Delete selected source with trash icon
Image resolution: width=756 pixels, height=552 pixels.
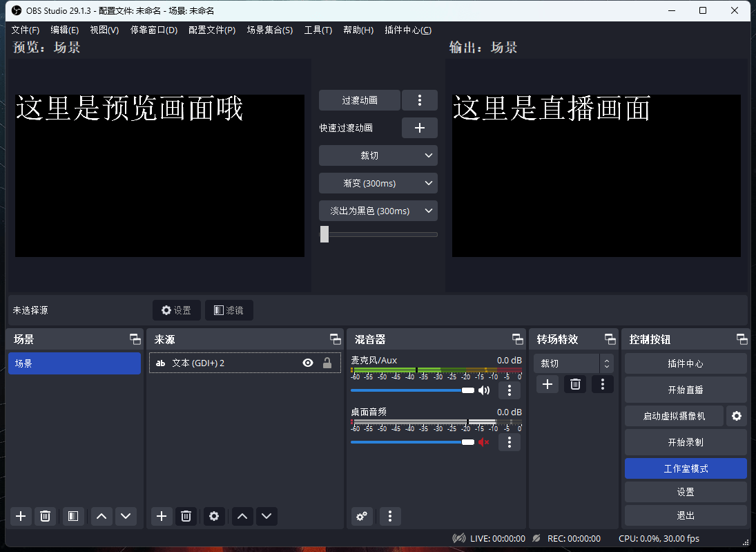click(x=186, y=516)
